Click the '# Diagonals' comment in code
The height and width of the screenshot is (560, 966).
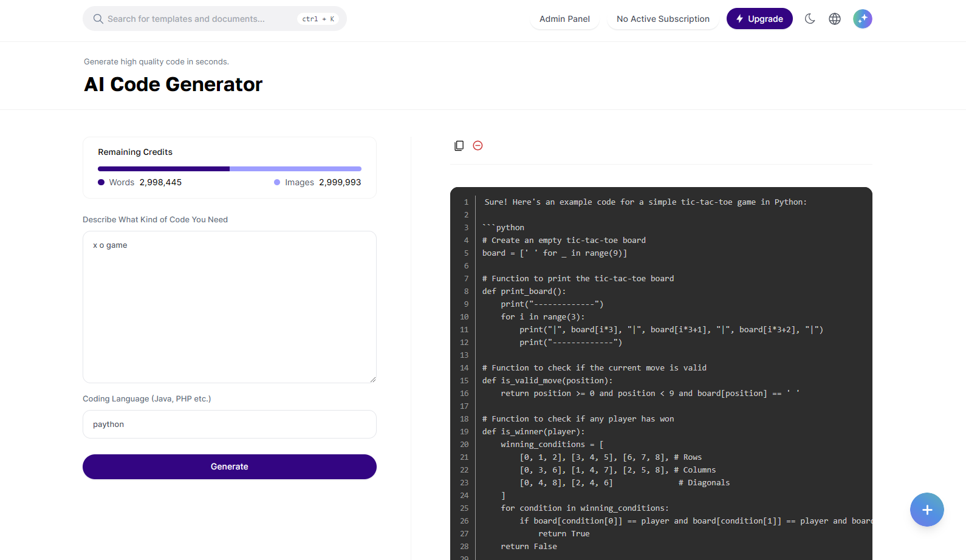coord(704,483)
